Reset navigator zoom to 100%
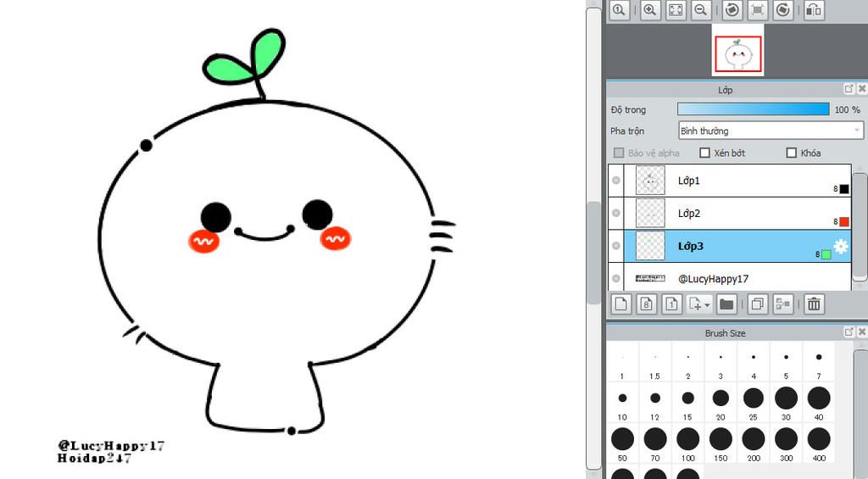This screenshot has height=479, width=868. [x=620, y=10]
